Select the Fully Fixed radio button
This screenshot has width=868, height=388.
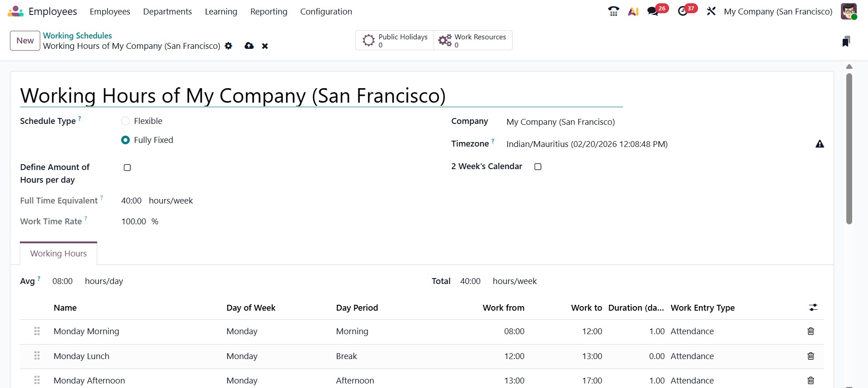click(x=126, y=140)
